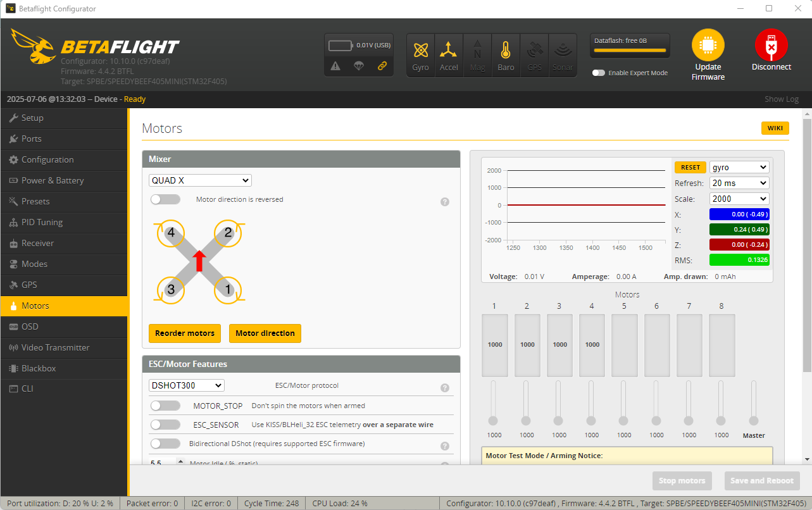Open the PID Tuning tab
The width and height of the screenshot is (812, 510).
tap(64, 222)
